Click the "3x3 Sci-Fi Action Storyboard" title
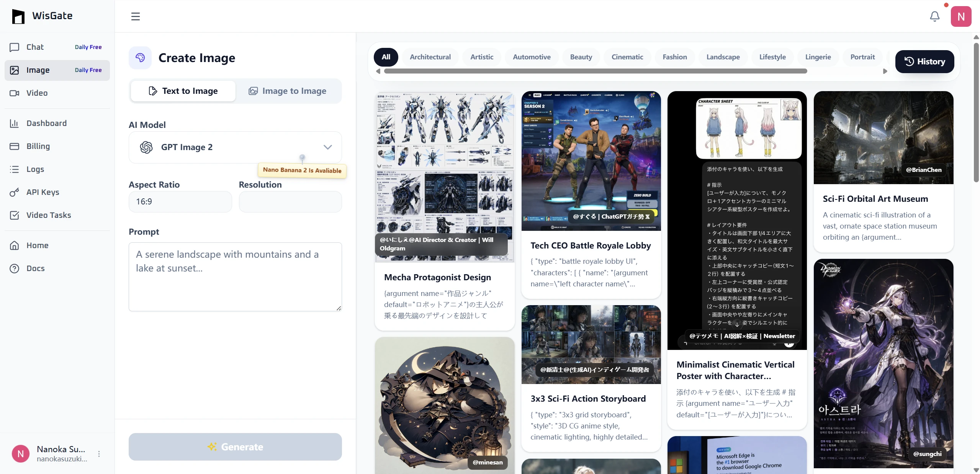This screenshot has width=980, height=474. click(588, 399)
